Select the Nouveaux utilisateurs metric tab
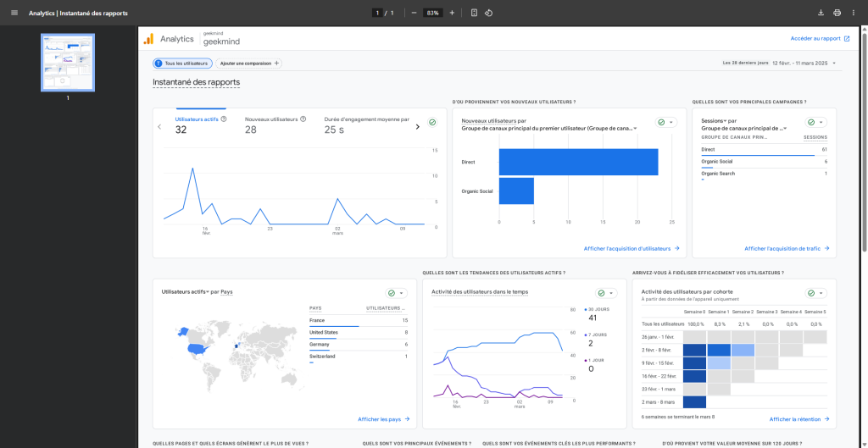The image size is (868, 448). pyautogui.click(x=275, y=124)
